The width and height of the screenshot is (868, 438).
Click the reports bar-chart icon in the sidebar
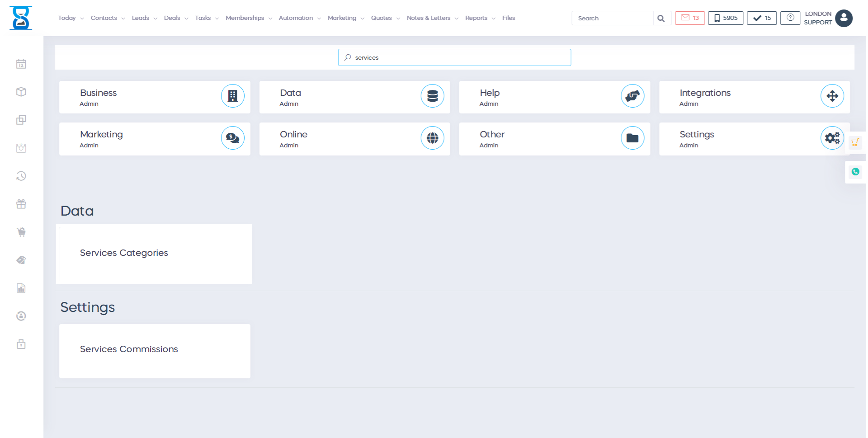coord(21,288)
